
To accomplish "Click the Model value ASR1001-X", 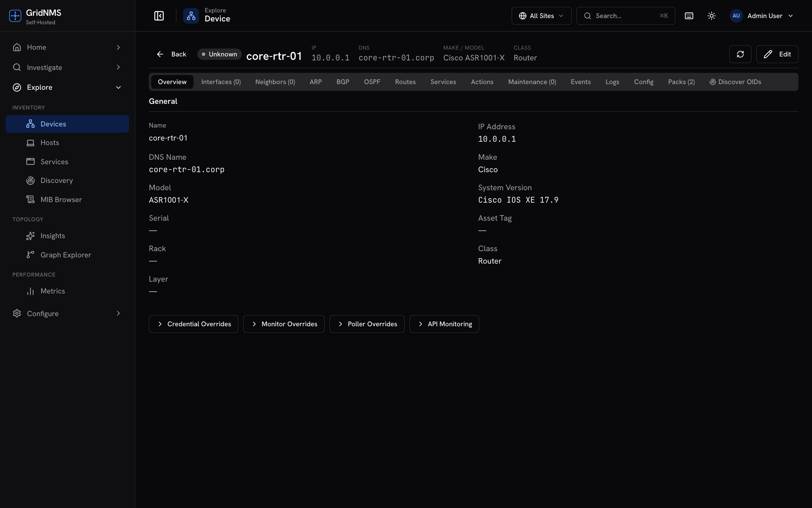I will coord(168,200).
